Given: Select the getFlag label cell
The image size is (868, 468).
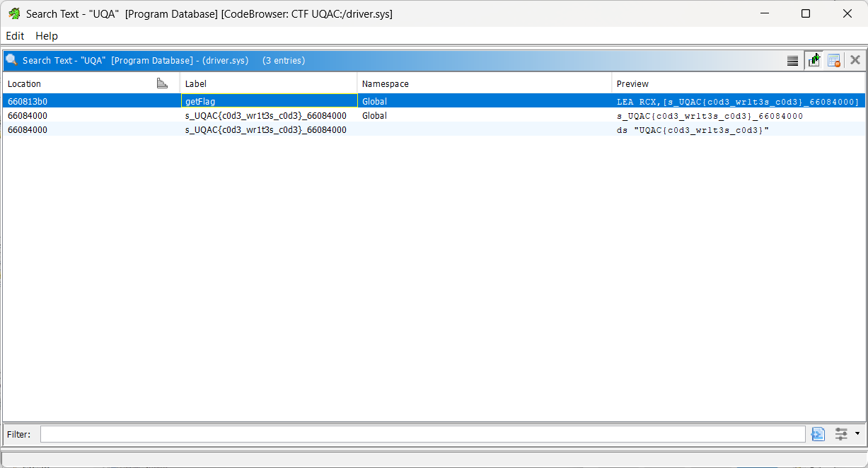Looking at the screenshot, I should click(270, 101).
